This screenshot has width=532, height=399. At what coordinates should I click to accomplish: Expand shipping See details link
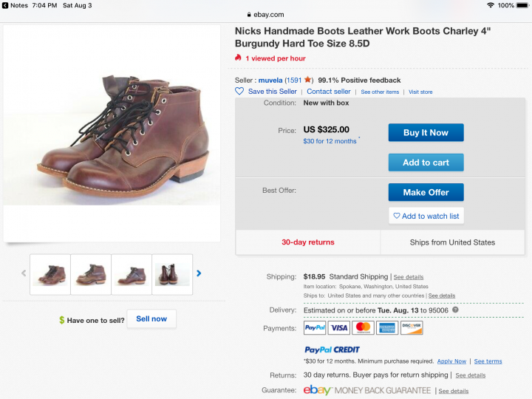coord(409,277)
